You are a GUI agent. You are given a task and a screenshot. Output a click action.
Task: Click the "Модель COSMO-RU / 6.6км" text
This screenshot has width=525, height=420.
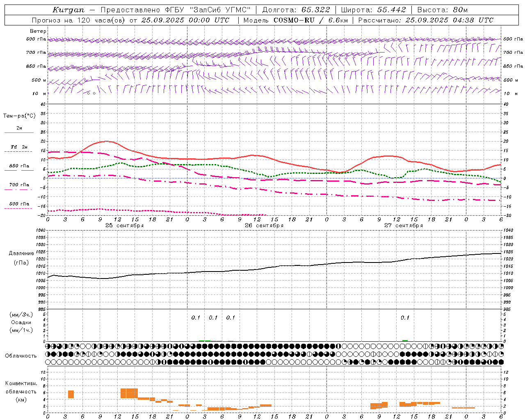[x=295, y=20]
